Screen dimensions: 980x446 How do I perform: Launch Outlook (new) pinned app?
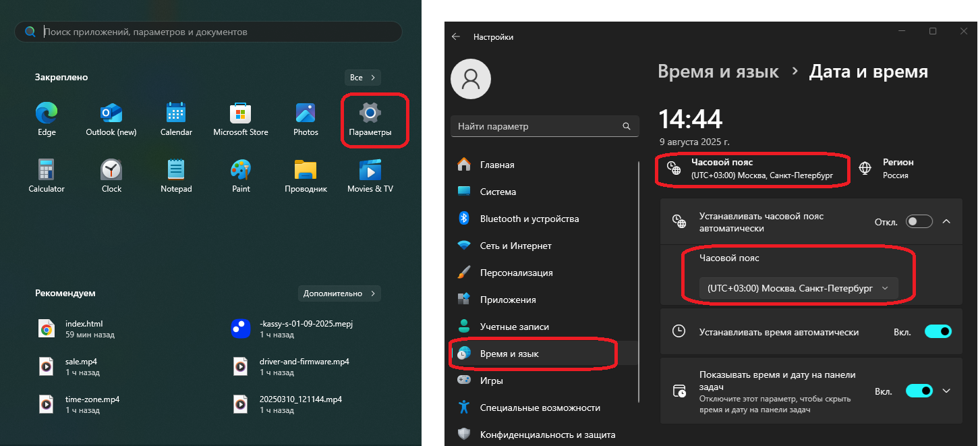(x=111, y=119)
